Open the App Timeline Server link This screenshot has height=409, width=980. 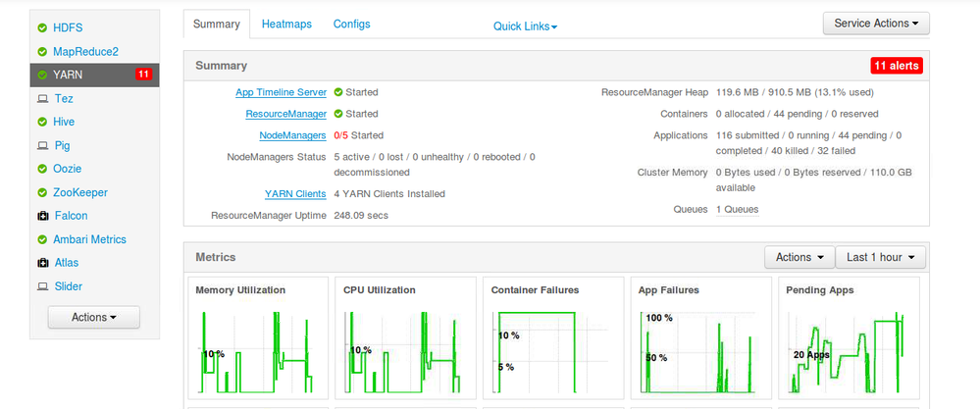coord(281,92)
